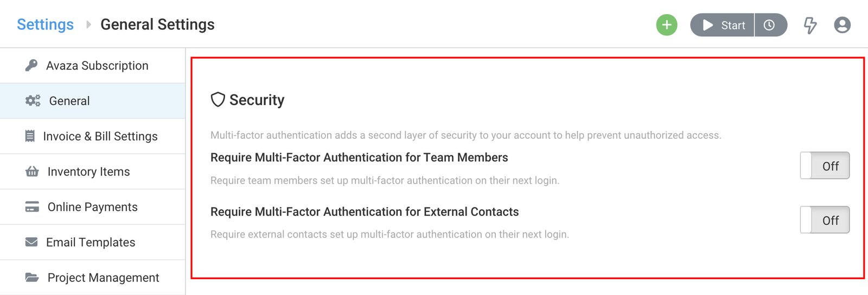This screenshot has width=868, height=295.
Task: Click the Security section heading
Action: [x=257, y=100]
